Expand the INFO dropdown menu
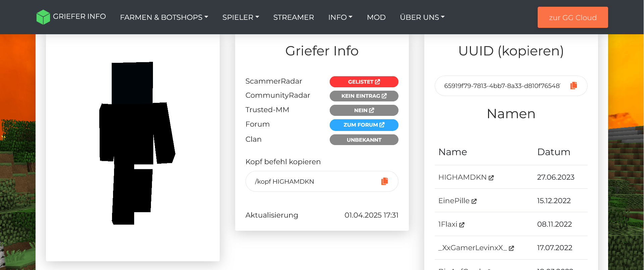 tap(340, 17)
